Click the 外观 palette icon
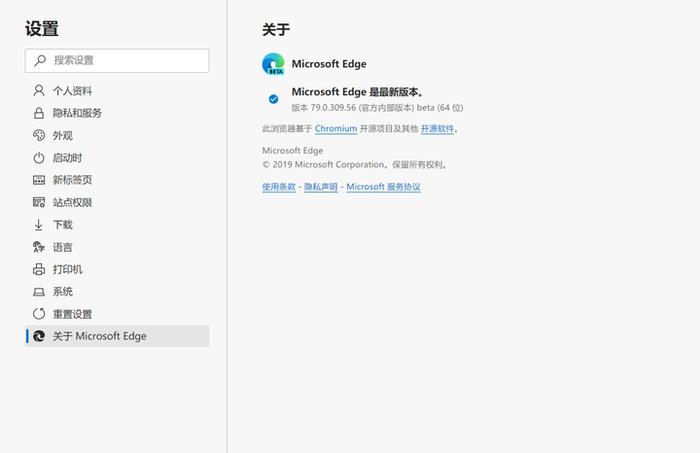Screen dimensions: 700x453 (39, 135)
